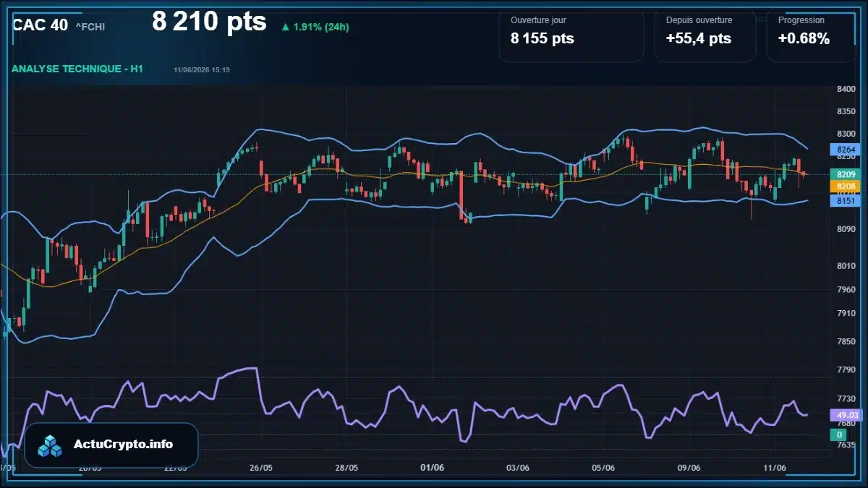Click the 7635 price axis label
This screenshot has width=868, height=488.
[846, 445]
